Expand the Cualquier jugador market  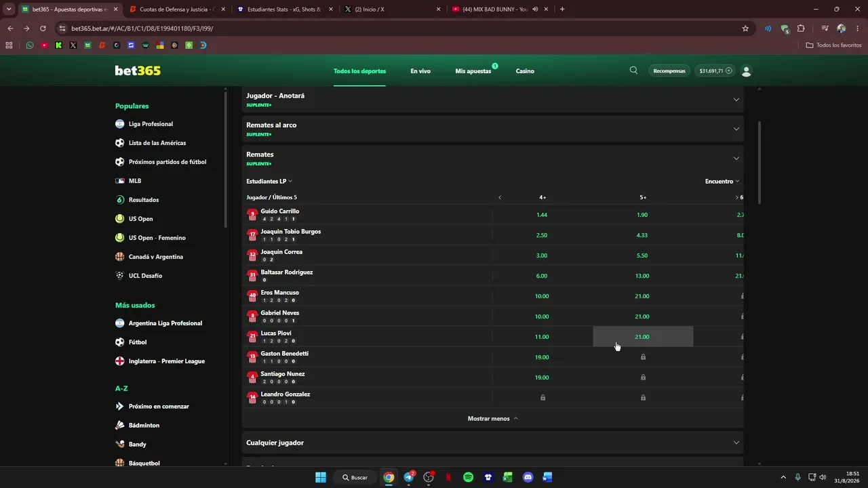[x=493, y=443]
